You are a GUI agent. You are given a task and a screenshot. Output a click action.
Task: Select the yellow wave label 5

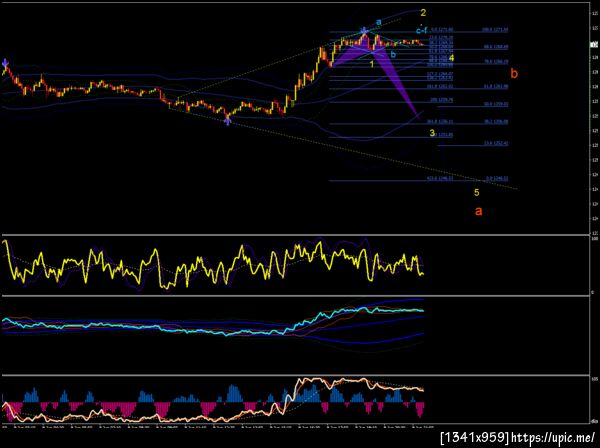pyautogui.click(x=476, y=192)
